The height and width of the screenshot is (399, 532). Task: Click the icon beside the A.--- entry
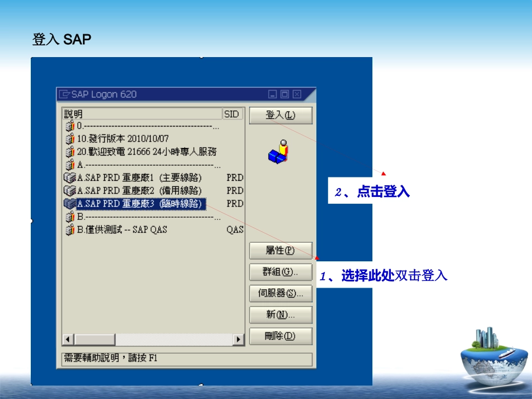click(70, 165)
